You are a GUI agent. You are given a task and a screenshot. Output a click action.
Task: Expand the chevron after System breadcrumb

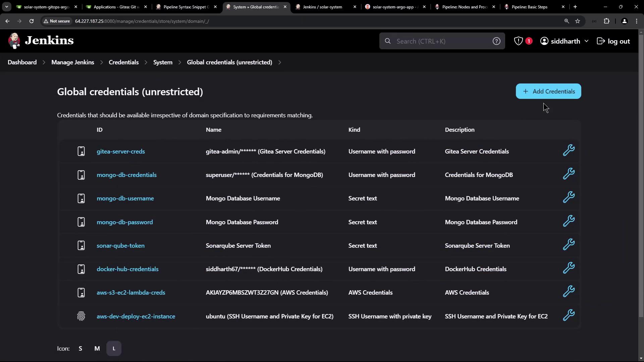click(x=180, y=62)
